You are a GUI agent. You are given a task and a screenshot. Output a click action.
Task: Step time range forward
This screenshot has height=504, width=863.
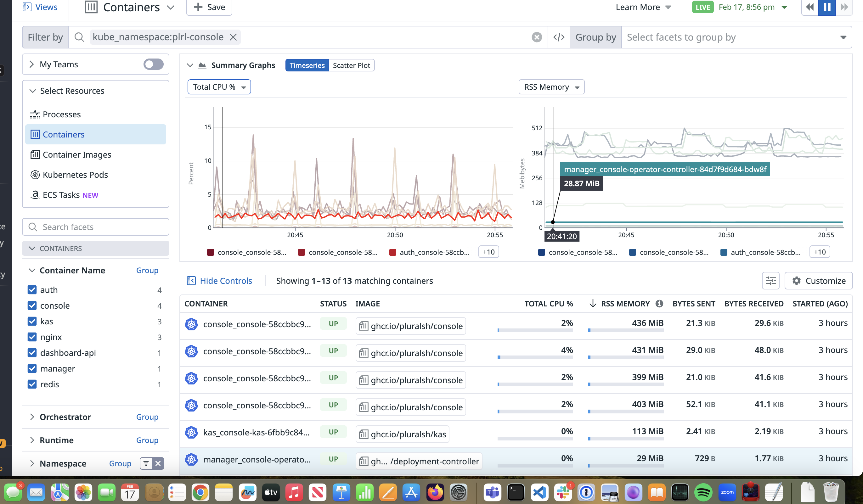pyautogui.click(x=844, y=7)
